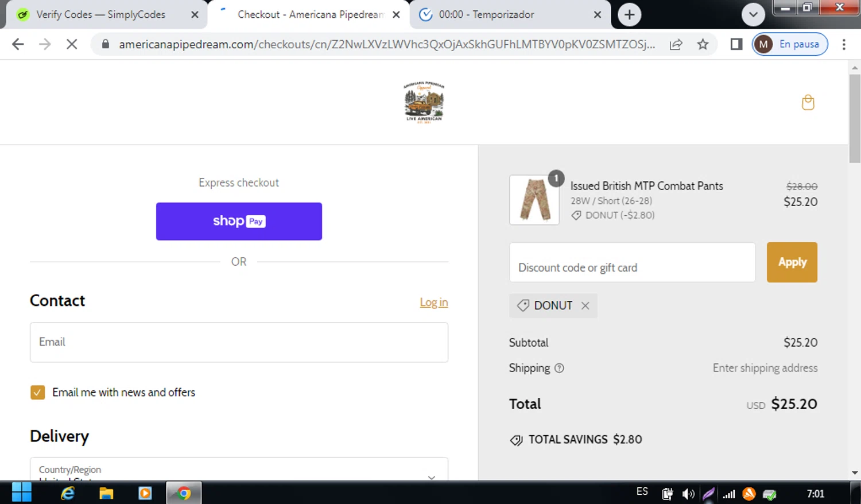Image resolution: width=861 pixels, height=504 pixels.
Task: Stop loading the page
Action: [x=72, y=44]
